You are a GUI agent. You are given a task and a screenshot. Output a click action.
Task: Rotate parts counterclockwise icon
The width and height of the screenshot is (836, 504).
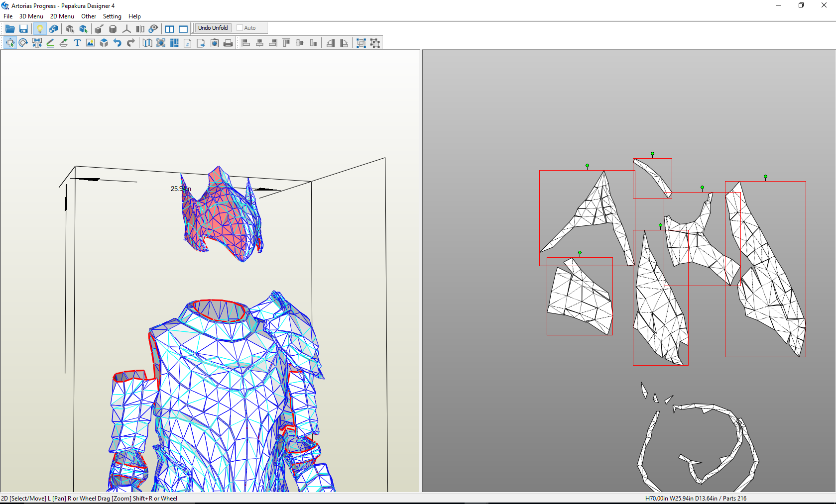[x=330, y=43]
